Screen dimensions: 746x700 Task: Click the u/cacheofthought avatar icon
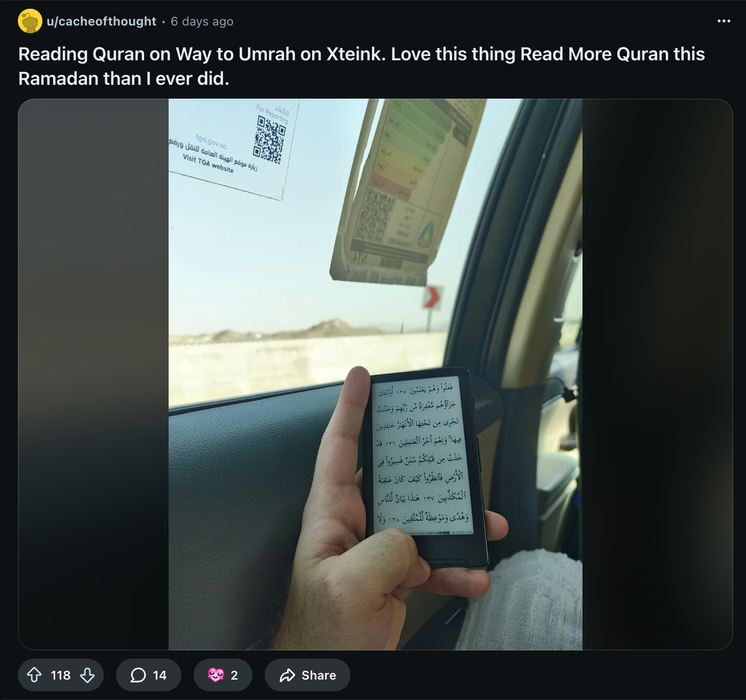[x=30, y=21]
